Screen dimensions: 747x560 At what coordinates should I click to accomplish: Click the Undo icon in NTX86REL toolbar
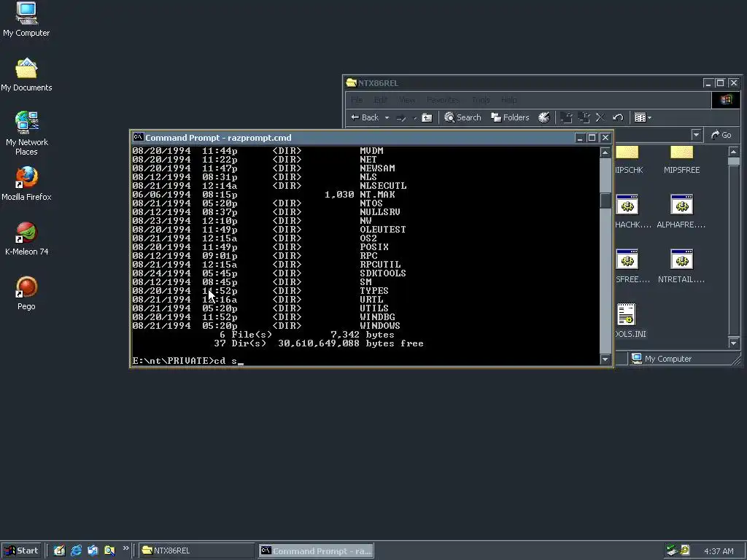tap(618, 117)
